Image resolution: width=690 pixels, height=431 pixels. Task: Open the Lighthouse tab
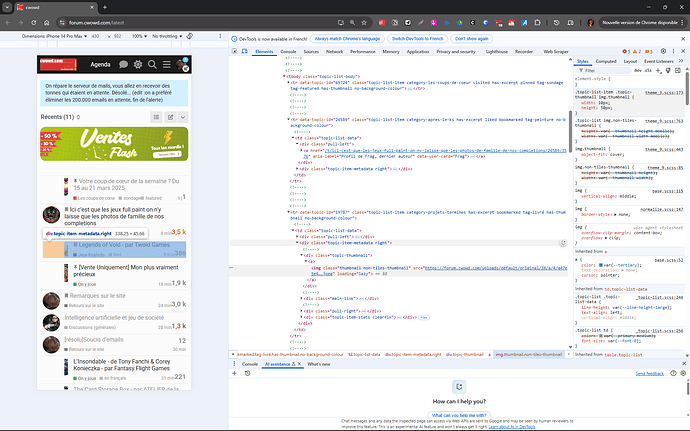[497, 52]
